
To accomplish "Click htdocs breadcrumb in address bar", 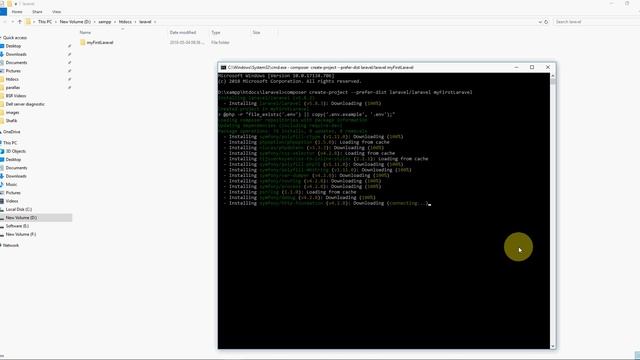I will pos(125,22).
